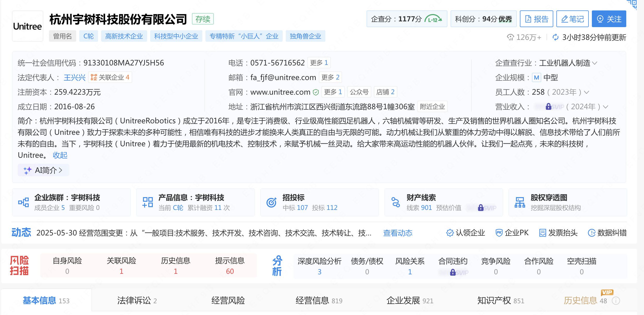Viewport: 644px width, 315px height.
Task: Click SVIP lock under 合同违约
Action: (x=453, y=272)
